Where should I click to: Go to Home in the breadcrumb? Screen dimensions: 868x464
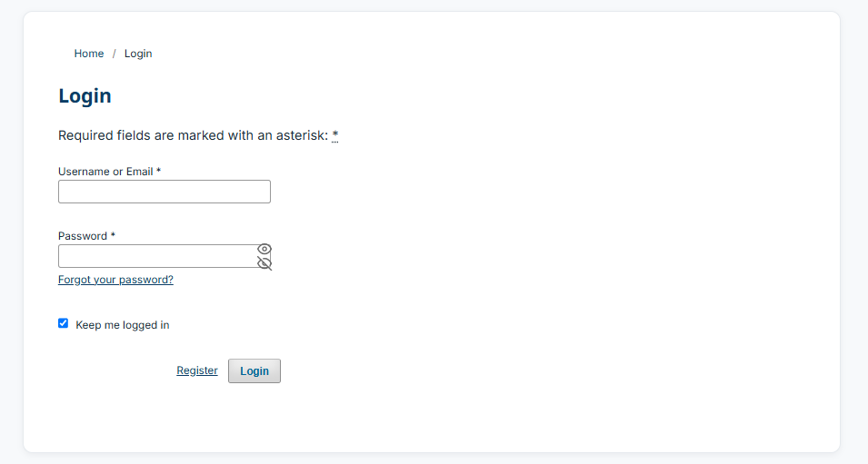tap(89, 54)
